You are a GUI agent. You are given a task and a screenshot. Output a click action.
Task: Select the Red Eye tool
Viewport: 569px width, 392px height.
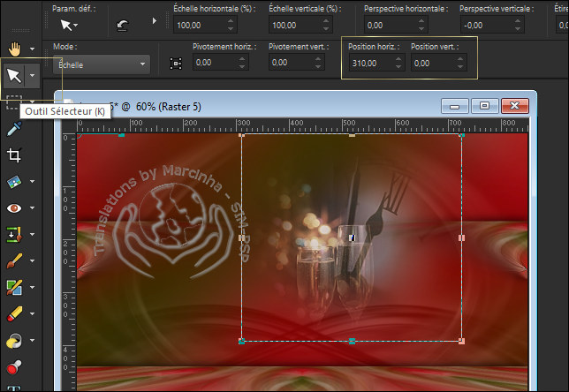(x=13, y=208)
